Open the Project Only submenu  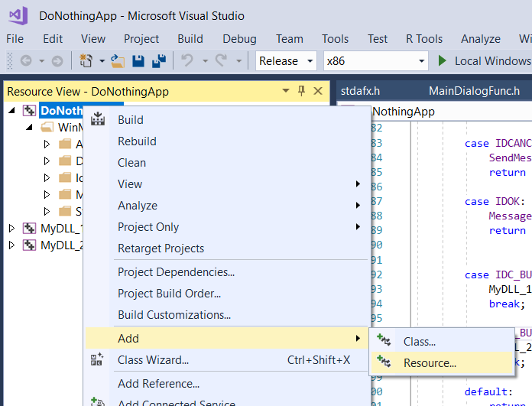click(226, 227)
